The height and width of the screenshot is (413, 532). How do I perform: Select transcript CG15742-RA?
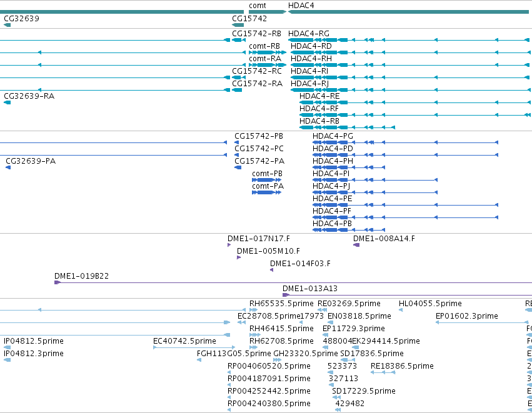(257, 84)
